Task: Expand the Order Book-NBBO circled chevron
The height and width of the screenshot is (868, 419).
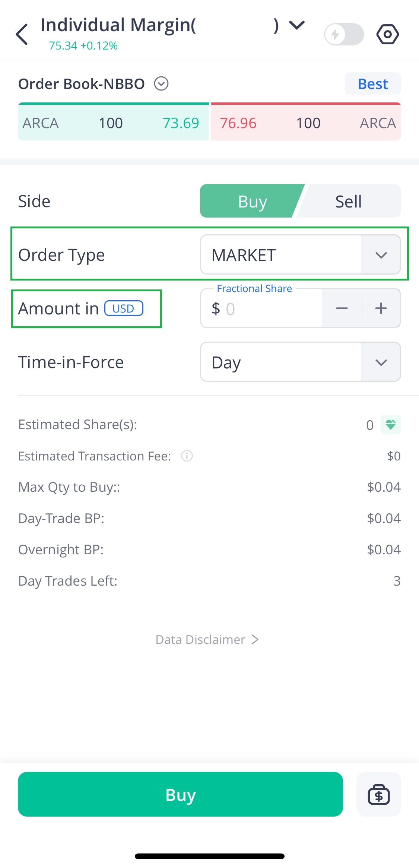Action: point(161,84)
